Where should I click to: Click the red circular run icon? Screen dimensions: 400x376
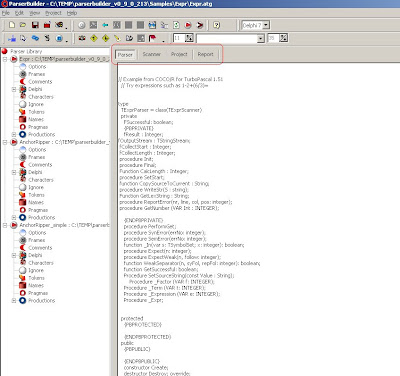(188, 25)
